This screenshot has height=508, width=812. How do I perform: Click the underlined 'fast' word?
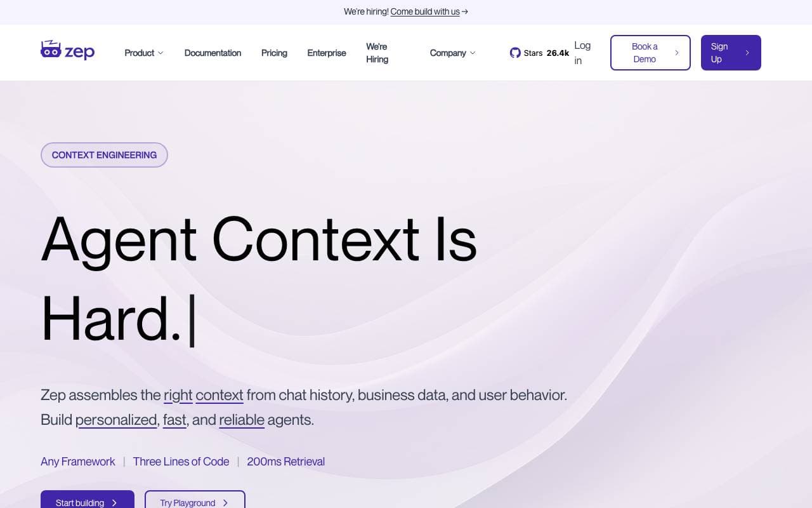[174, 420]
